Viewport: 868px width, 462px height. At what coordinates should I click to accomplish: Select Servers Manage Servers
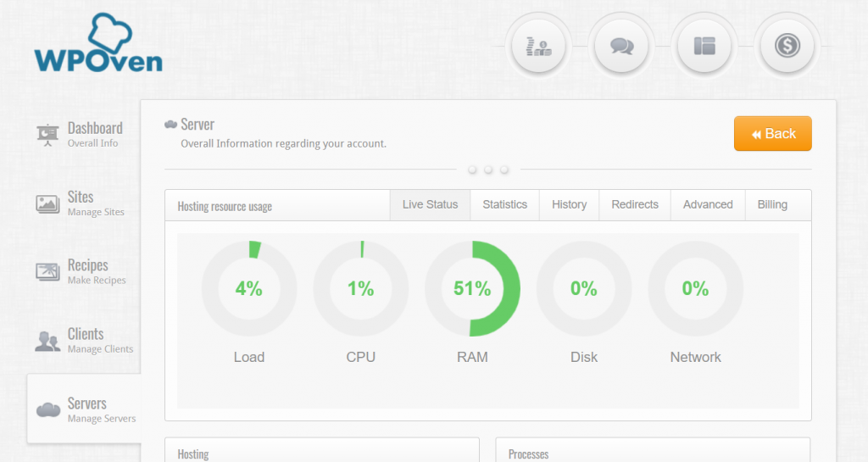coord(84,409)
